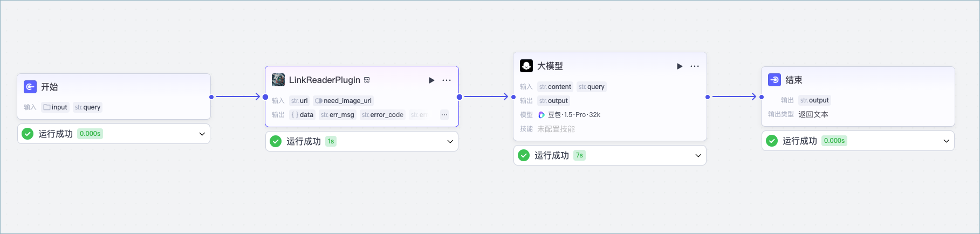Expand the LinkReaderPlugin run result panel
The image size is (980, 234).
click(x=450, y=141)
